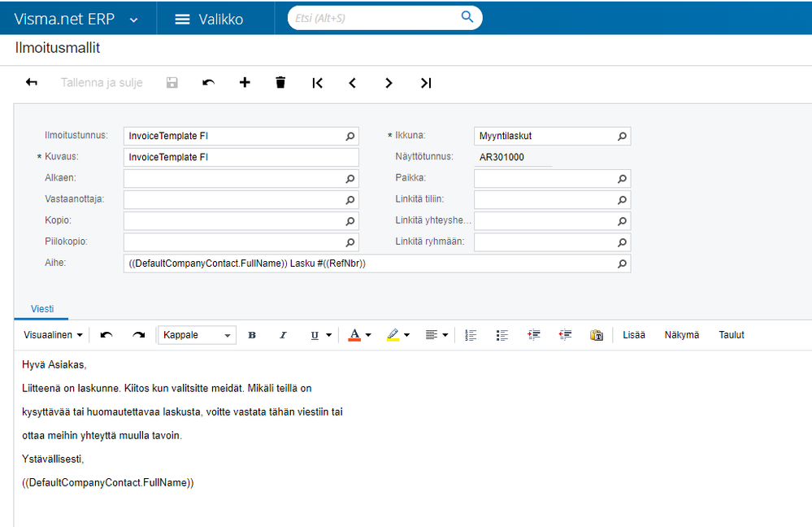Image resolution: width=812 pixels, height=527 pixels.
Task: Go to previous record arrow
Action: [353, 83]
